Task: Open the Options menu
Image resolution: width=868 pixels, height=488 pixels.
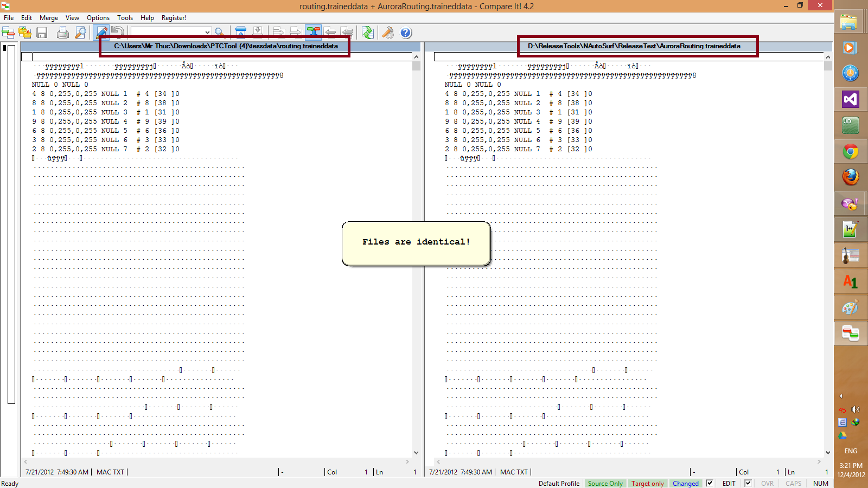Action: coord(98,18)
